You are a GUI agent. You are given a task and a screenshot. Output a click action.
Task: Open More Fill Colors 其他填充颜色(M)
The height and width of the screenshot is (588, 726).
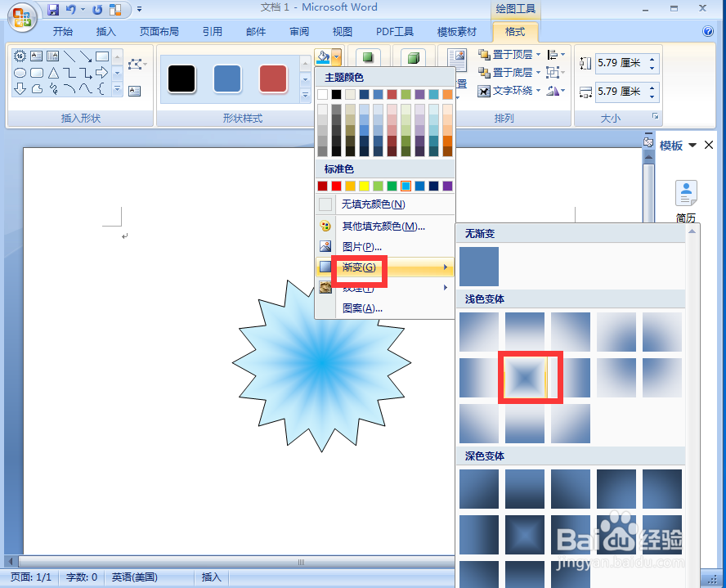coord(385,226)
